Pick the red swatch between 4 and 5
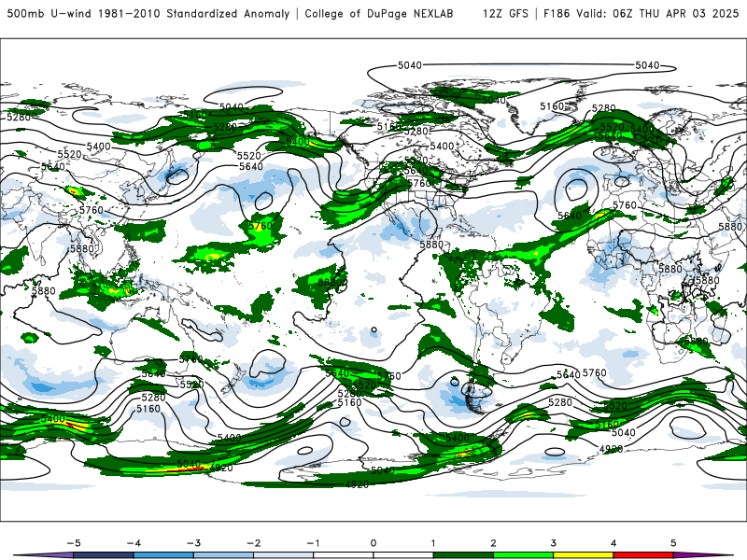Viewport: 747px width, 560px height. pyautogui.click(x=643, y=555)
